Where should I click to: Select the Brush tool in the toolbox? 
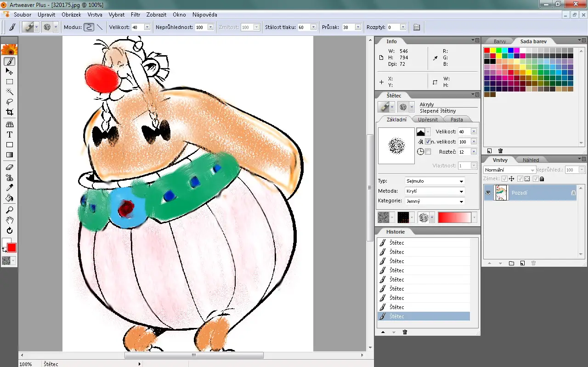point(9,61)
